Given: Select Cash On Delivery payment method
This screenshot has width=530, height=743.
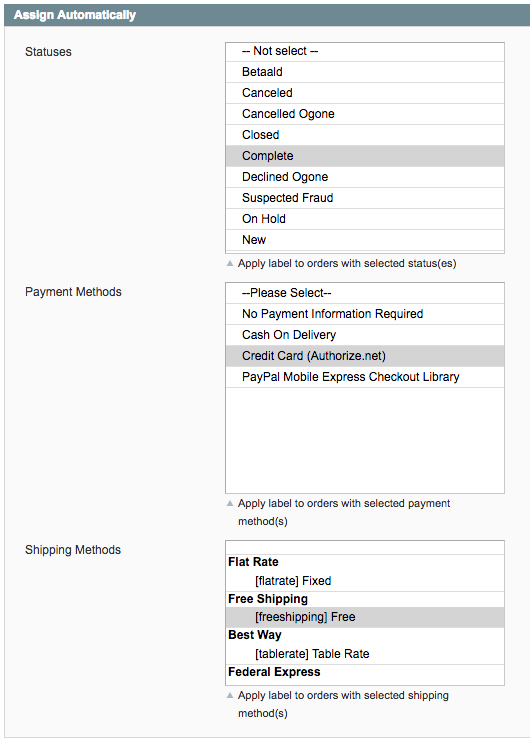Looking at the screenshot, I should (x=365, y=335).
